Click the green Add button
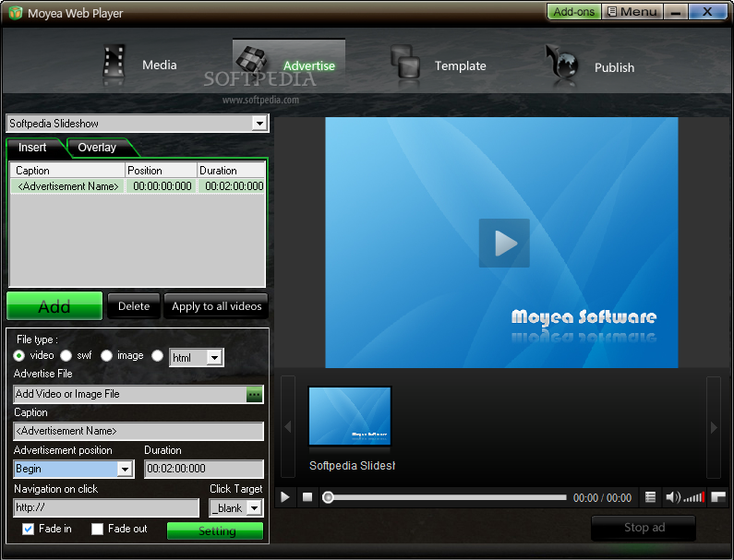734x560 pixels. click(x=54, y=306)
